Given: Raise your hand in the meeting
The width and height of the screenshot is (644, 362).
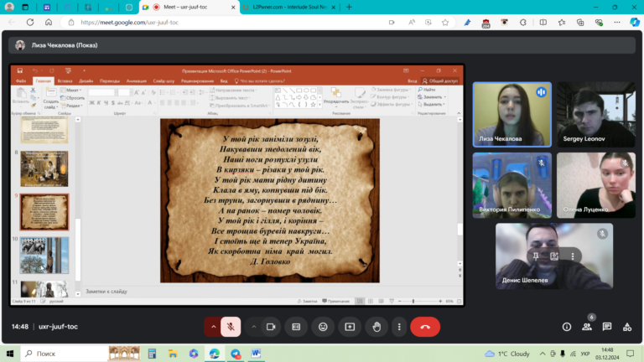Looking at the screenshot, I should pos(377,327).
